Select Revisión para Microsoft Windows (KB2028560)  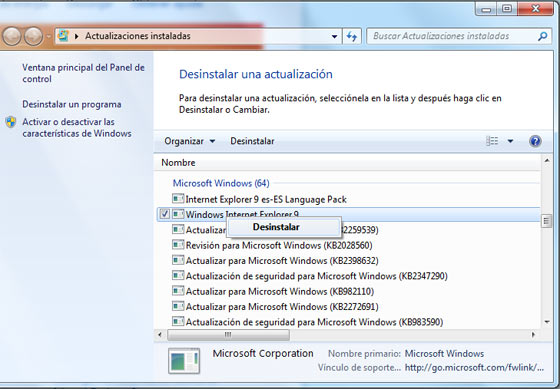coord(279,245)
